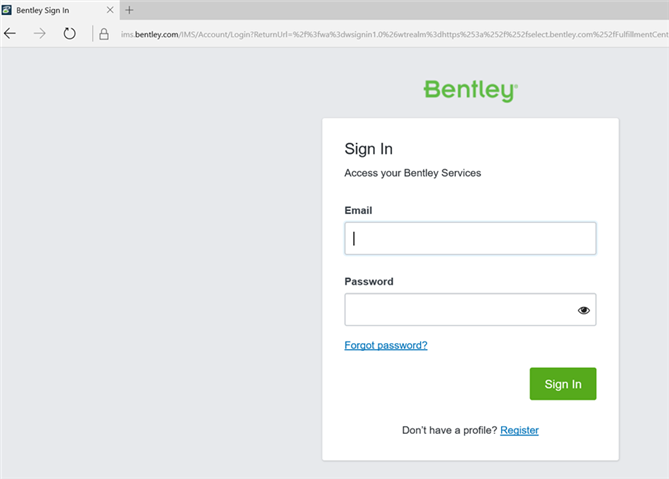The height and width of the screenshot is (479, 669).
Task: Open a new tab with the plus icon
Action: (129, 10)
